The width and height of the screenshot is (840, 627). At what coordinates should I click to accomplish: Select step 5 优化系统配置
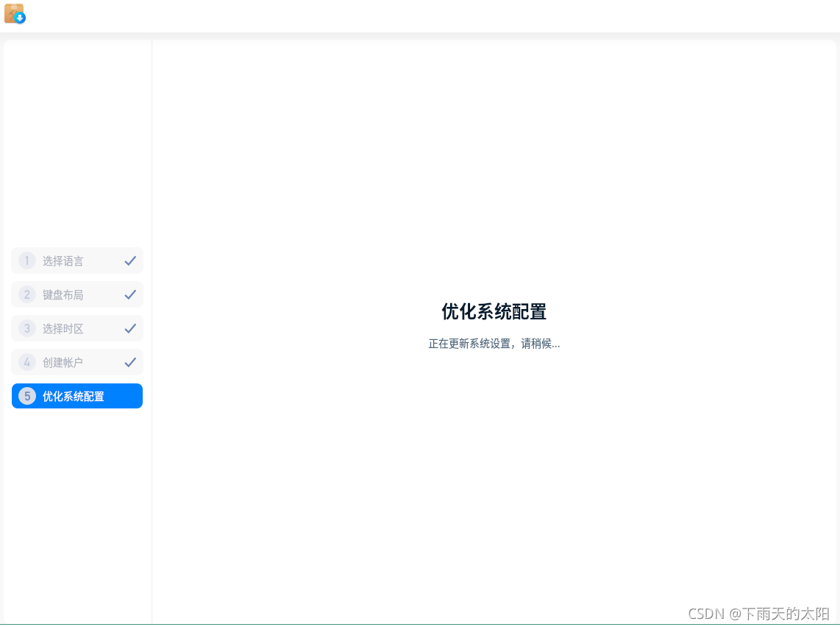(77, 397)
